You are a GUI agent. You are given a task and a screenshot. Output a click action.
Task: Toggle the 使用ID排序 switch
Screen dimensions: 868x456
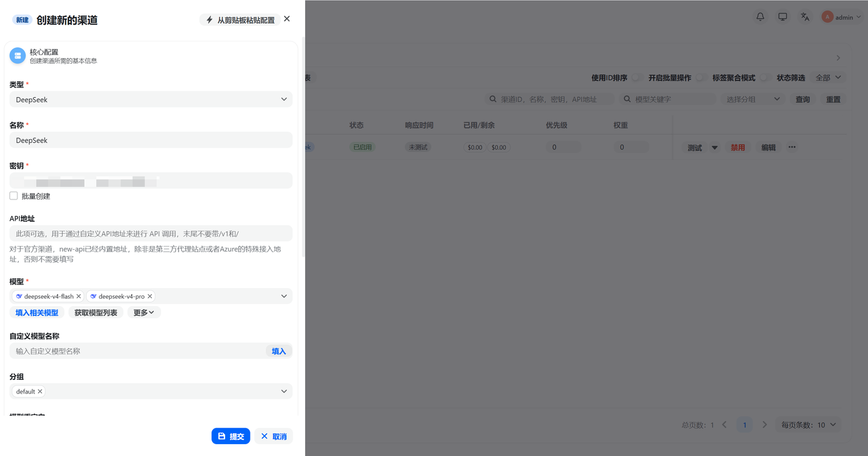pyautogui.click(x=637, y=78)
